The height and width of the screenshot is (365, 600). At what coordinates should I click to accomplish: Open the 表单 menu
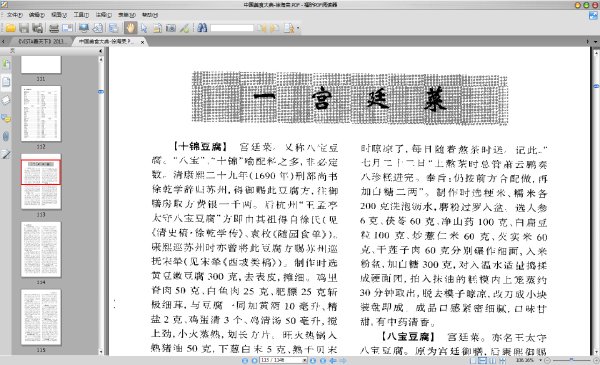[x=126, y=15]
